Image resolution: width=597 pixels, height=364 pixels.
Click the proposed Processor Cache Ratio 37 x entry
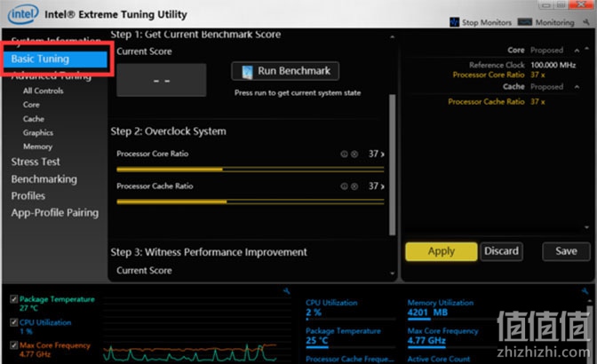496,102
